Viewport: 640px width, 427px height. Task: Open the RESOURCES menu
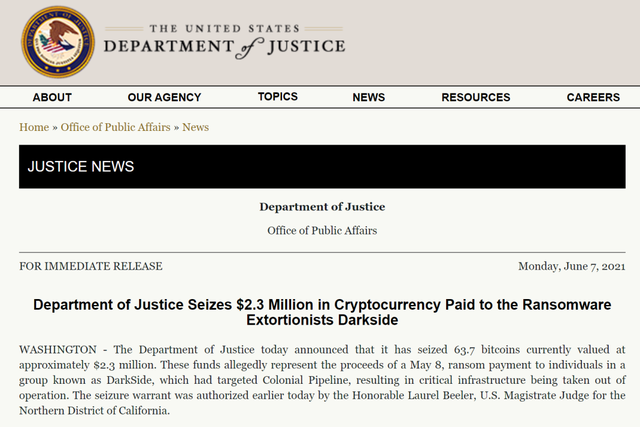pos(476,97)
